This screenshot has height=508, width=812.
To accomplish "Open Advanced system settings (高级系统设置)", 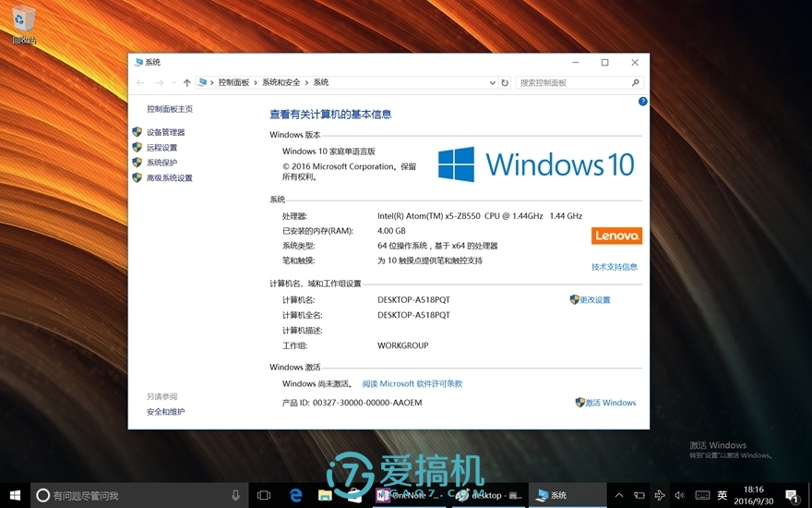I will click(x=170, y=177).
